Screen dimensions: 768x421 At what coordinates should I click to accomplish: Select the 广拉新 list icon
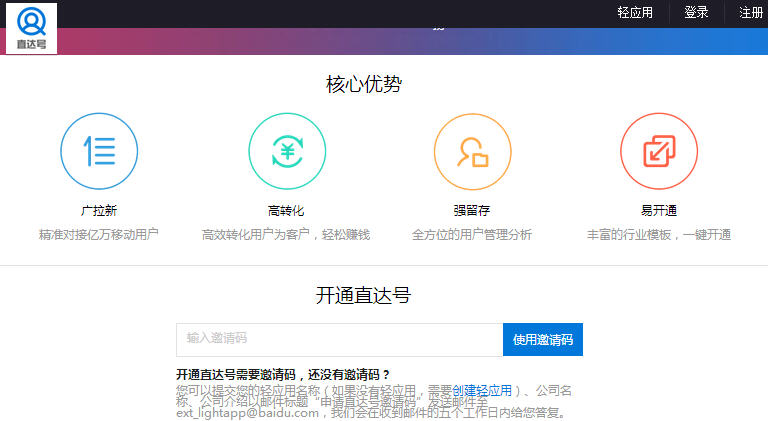click(99, 151)
